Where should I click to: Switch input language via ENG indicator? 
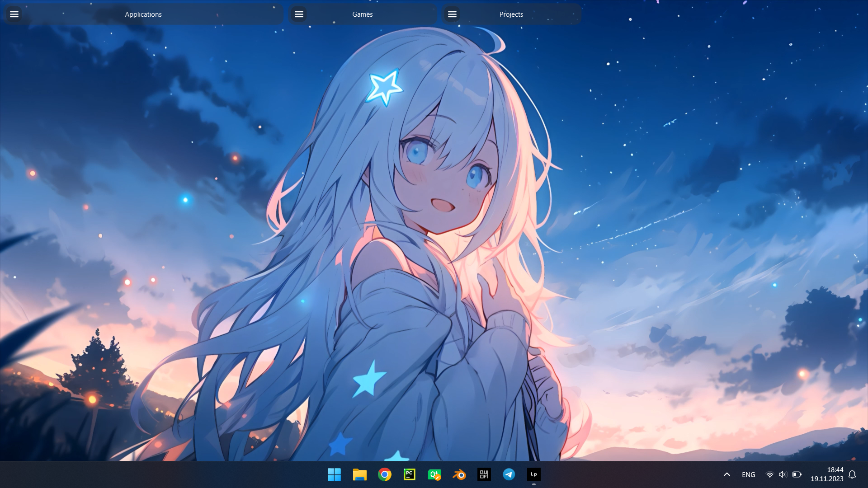click(749, 474)
